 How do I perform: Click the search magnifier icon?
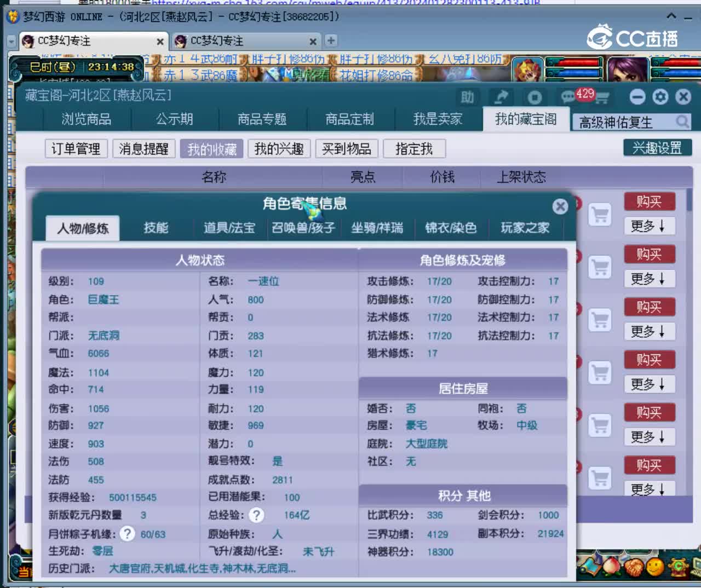point(682,121)
